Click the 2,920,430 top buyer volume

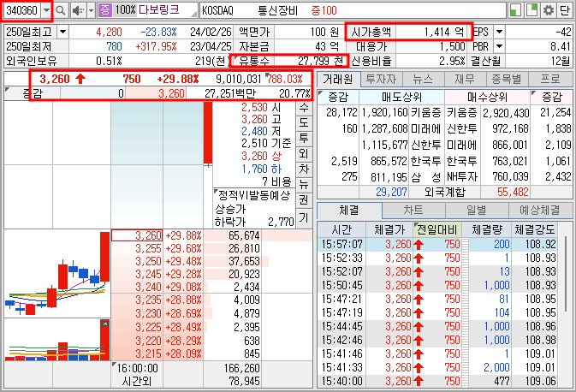point(506,112)
